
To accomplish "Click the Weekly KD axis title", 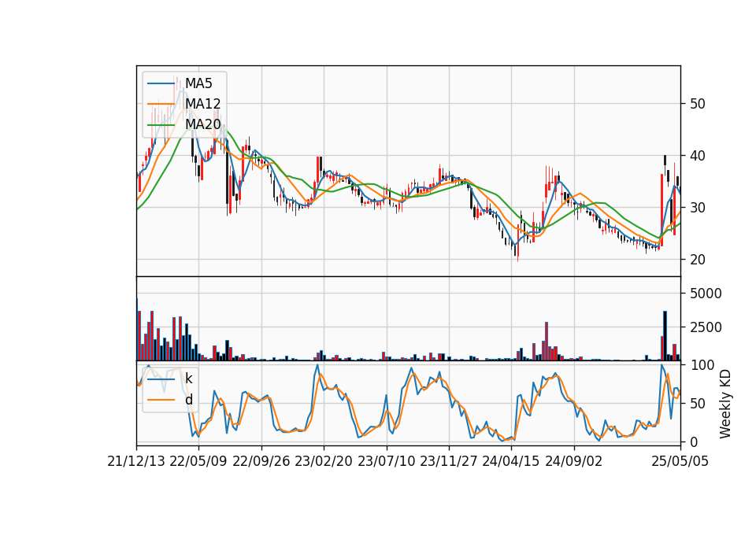I will (725, 404).
